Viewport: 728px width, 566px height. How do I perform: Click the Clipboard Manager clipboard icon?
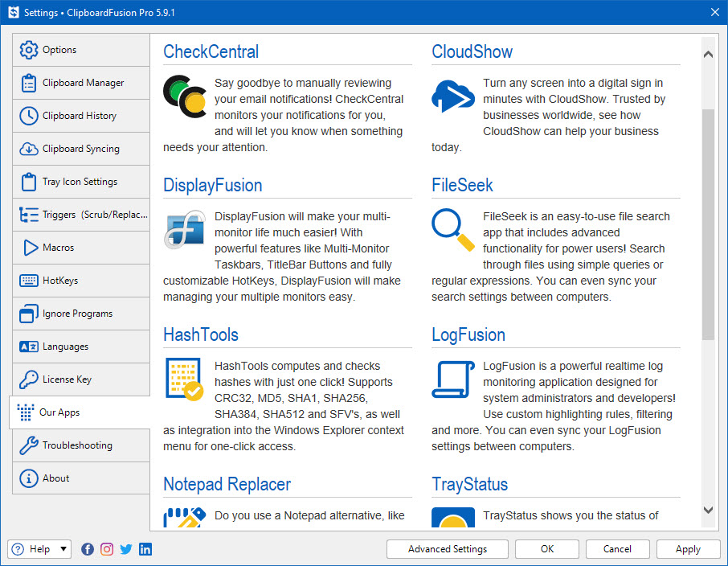coord(29,83)
